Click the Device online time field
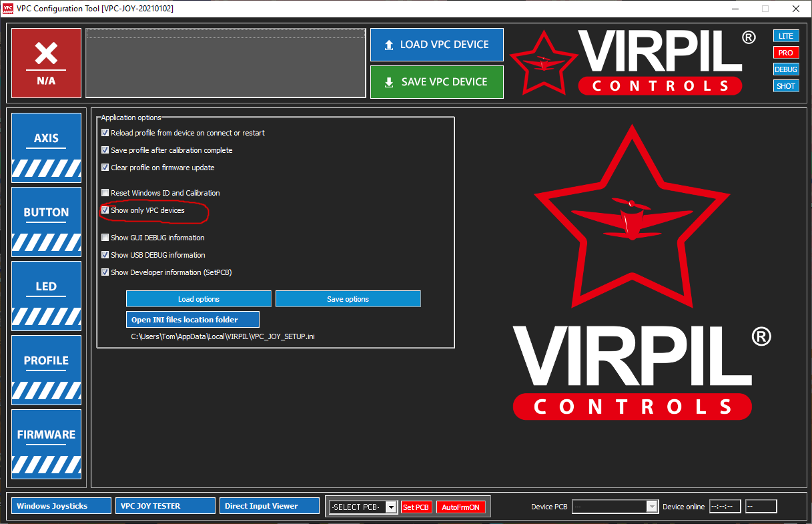The width and height of the screenshot is (812, 524). pos(725,507)
